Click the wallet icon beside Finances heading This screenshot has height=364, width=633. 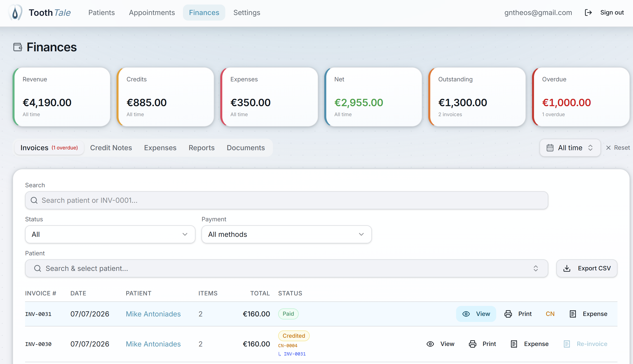18,47
